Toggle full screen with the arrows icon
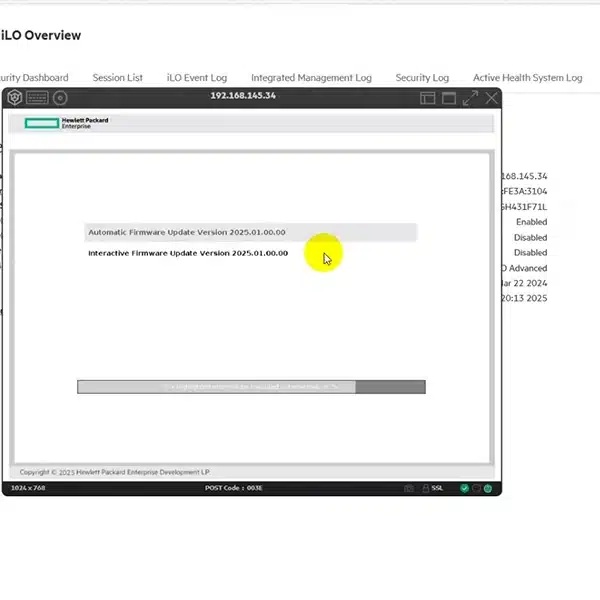Screen dimensions: 600x600 click(470, 98)
